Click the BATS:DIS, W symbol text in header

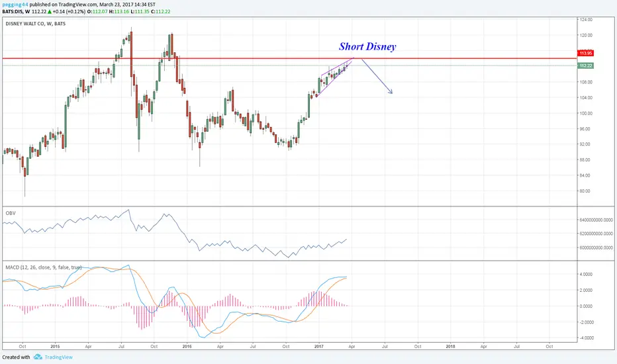[x=16, y=11]
